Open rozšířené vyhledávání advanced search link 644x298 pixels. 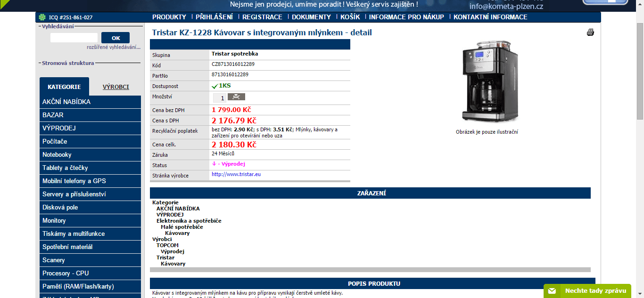tap(114, 47)
